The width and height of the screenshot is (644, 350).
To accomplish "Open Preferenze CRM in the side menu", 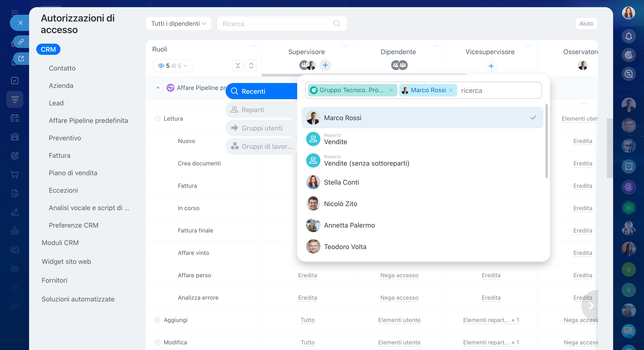I will 73,225.
